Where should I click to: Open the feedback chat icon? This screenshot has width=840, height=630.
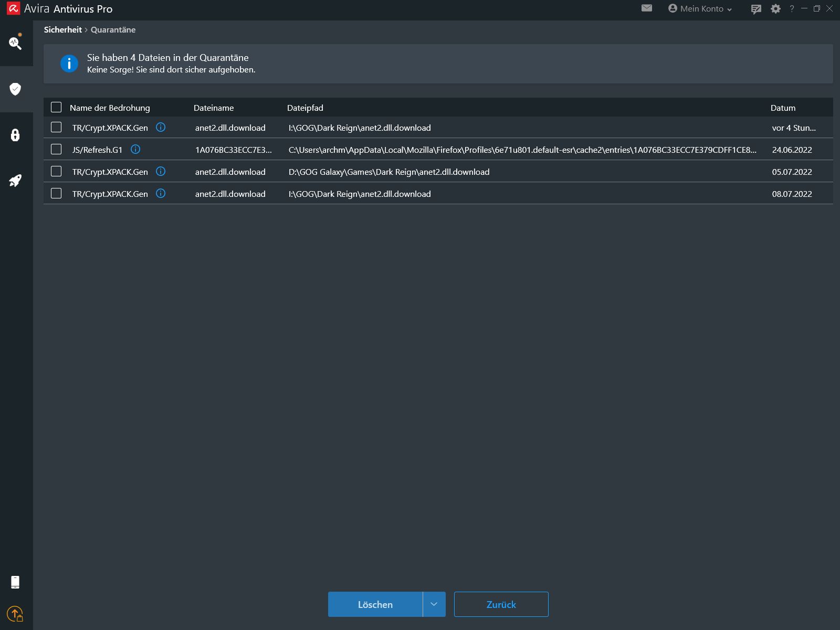(756, 9)
